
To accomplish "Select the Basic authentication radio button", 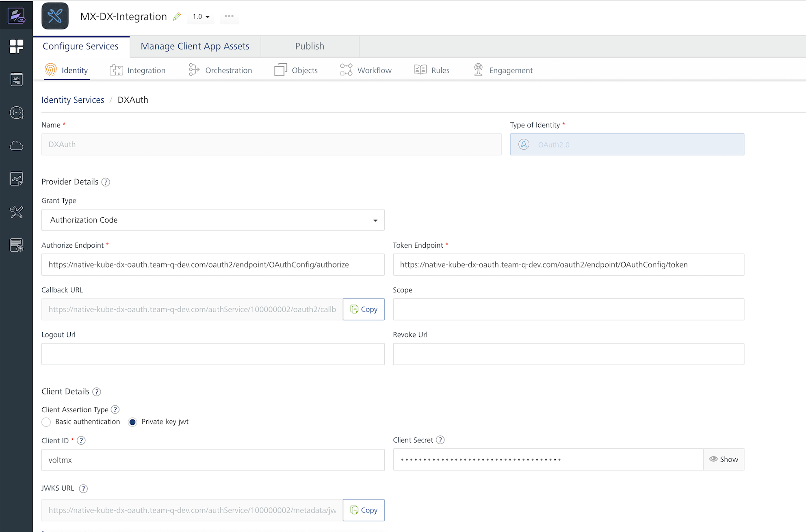I will 46,422.
